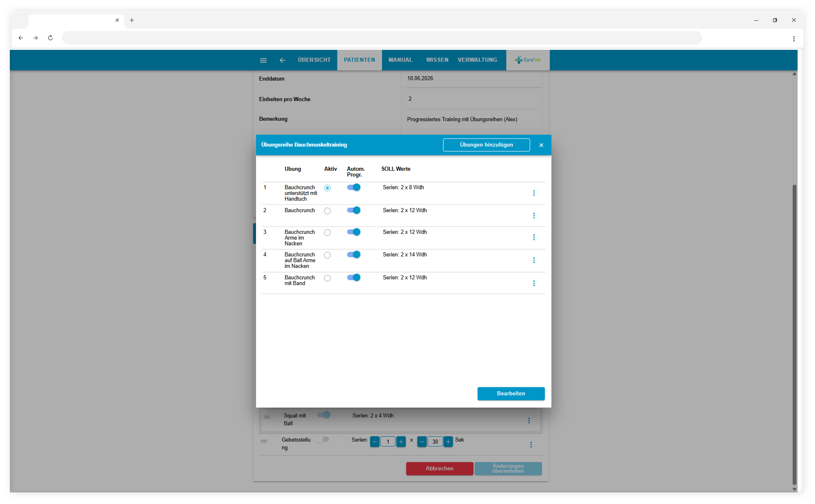Decrease the Serien count for Gebetsstellung
This screenshot has width=815, height=504.
coord(374,442)
